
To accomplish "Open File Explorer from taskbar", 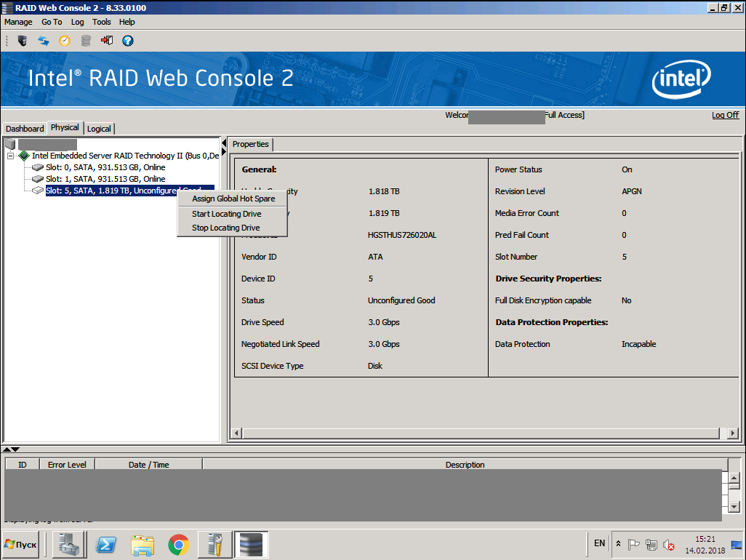I will click(x=143, y=545).
